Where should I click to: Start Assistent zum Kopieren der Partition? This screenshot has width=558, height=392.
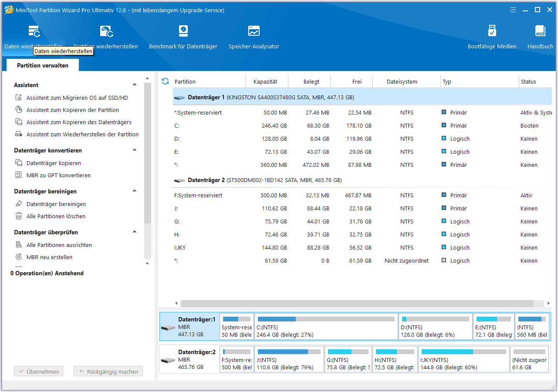pos(73,110)
